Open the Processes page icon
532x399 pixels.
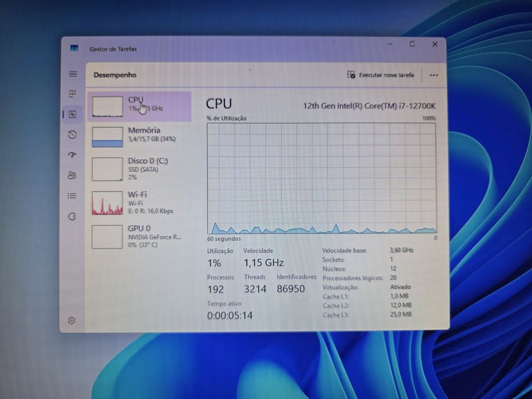pos(72,94)
